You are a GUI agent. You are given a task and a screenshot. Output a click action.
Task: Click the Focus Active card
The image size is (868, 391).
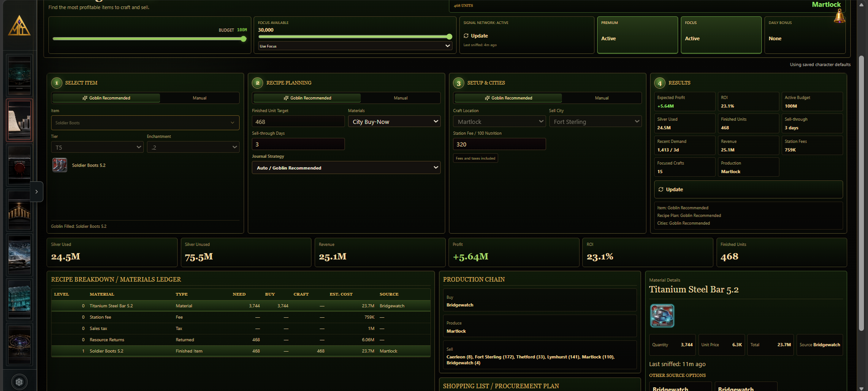click(x=721, y=35)
